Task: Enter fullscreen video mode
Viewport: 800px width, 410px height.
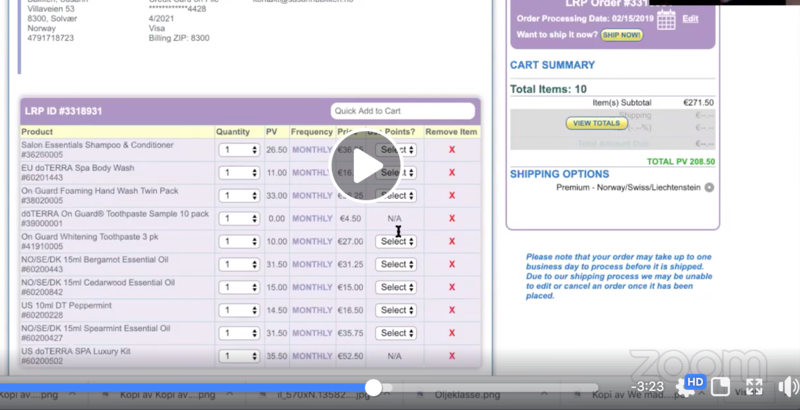Action: tap(755, 387)
